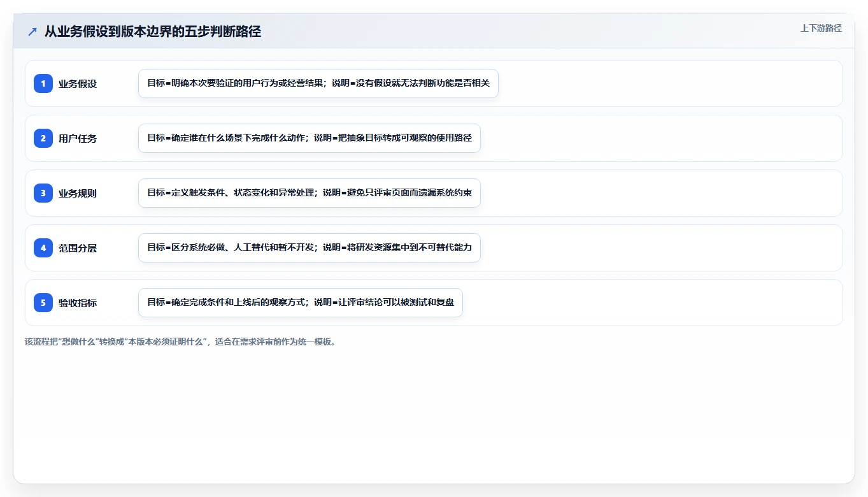Click step number badge 4

[x=43, y=248]
